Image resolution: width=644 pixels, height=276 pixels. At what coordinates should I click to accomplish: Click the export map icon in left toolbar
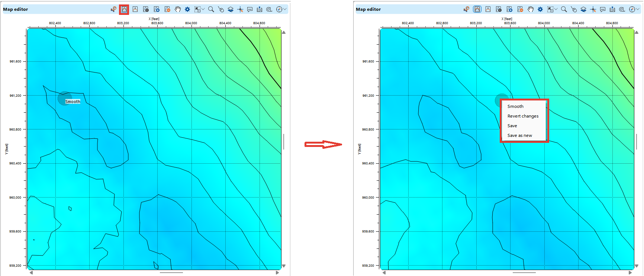click(260, 9)
